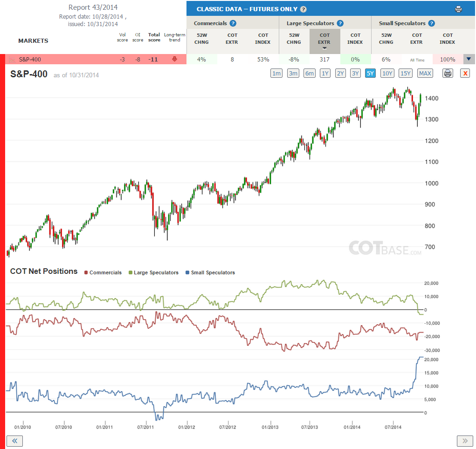476x449 pixels.
Task: Click the Report 43/2014 title
Action: [x=93, y=7]
